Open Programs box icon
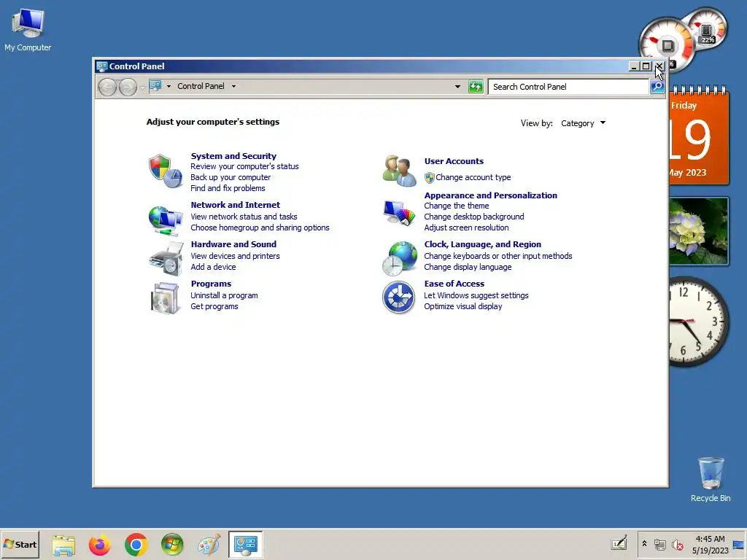This screenshot has height=560, width=747. [166, 298]
